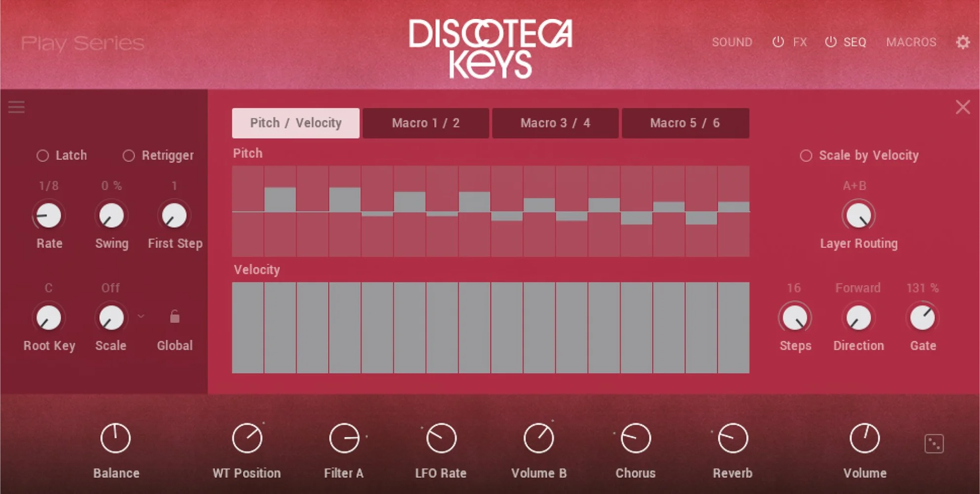Go to the MACROS page
This screenshot has height=494, width=980.
point(911,42)
